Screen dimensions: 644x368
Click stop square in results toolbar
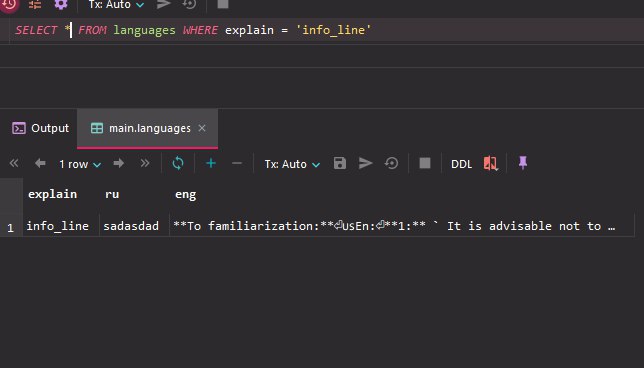coord(425,163)
